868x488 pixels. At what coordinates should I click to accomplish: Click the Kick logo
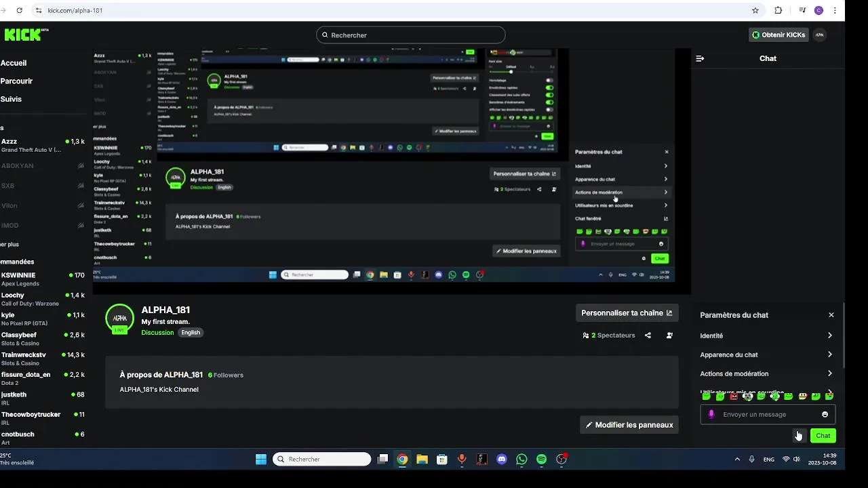(26, 35)
